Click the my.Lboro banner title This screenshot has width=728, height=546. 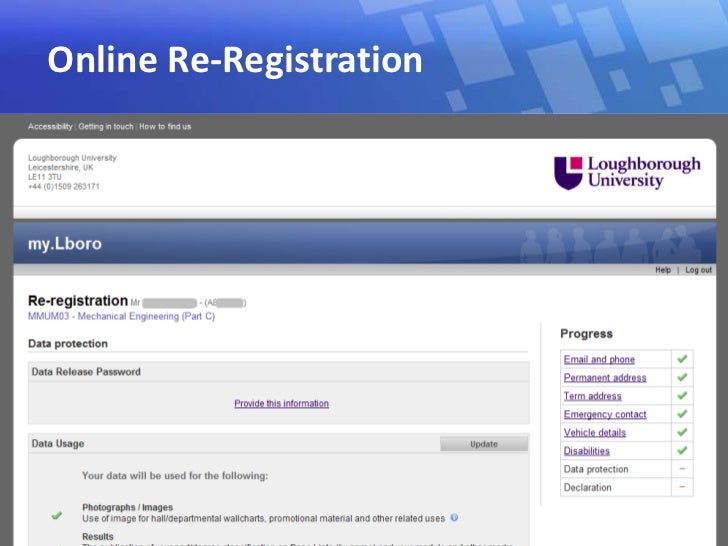(x=65, y=243)
